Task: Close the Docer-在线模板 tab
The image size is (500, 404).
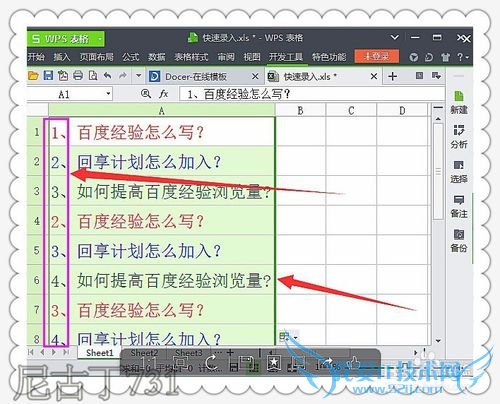Action: tap(255, 77)
